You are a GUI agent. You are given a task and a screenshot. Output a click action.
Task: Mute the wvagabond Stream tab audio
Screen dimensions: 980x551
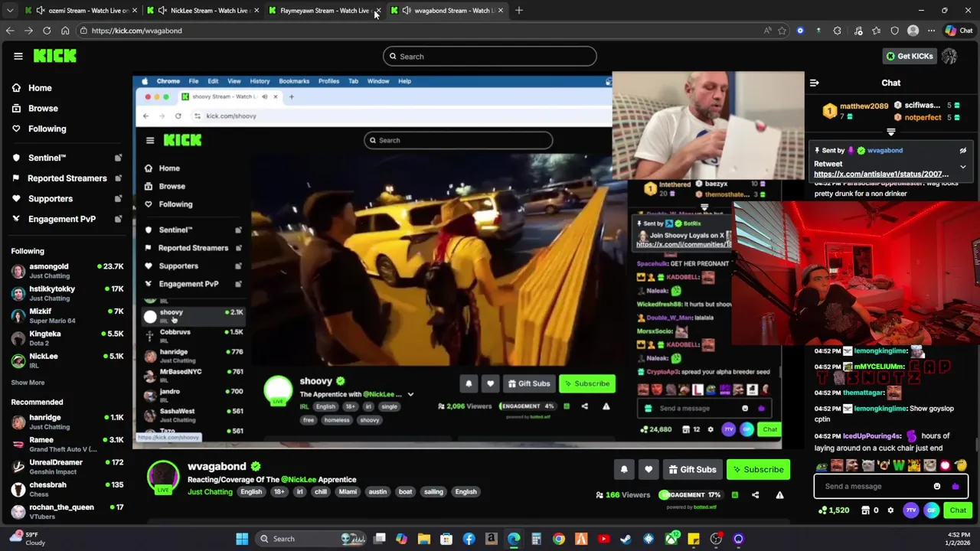point(407,11)
